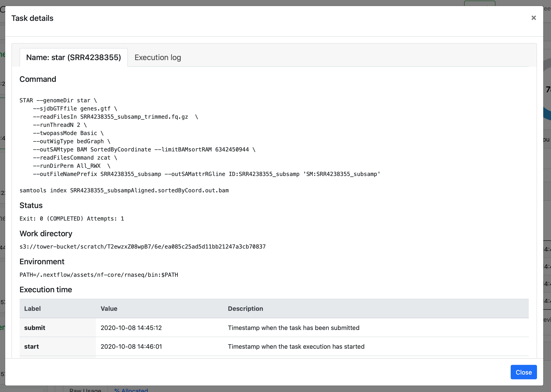Click the Exit: 0 (COMPLETED) status text
This screenshot has width=551, height=392.
pyautogui.click(x=72, y=218)
